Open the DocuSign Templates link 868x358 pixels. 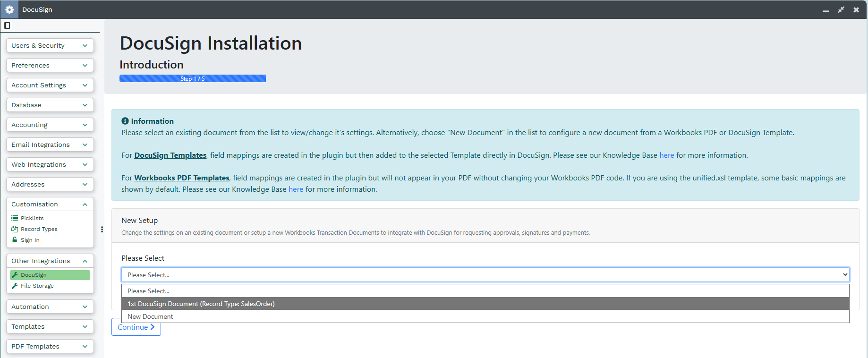pyautogui.click(x=170, y=155)
